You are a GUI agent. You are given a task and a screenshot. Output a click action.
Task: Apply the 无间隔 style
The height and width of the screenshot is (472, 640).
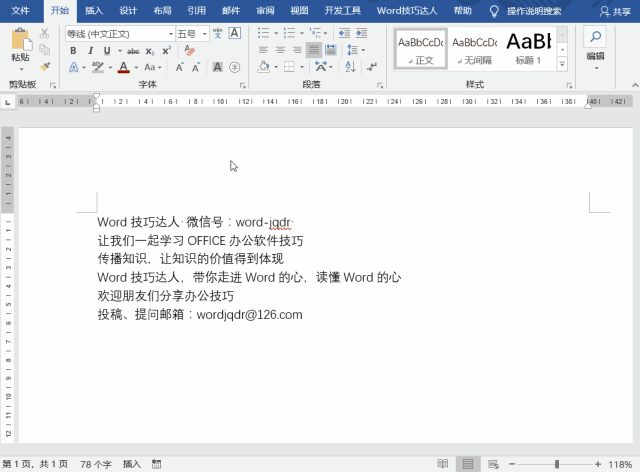(475, 49)
